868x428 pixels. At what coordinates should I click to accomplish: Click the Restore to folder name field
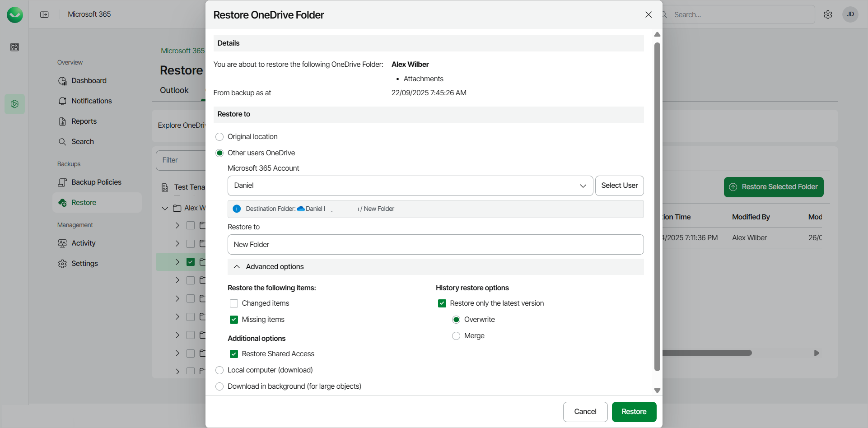pos(435,244)
